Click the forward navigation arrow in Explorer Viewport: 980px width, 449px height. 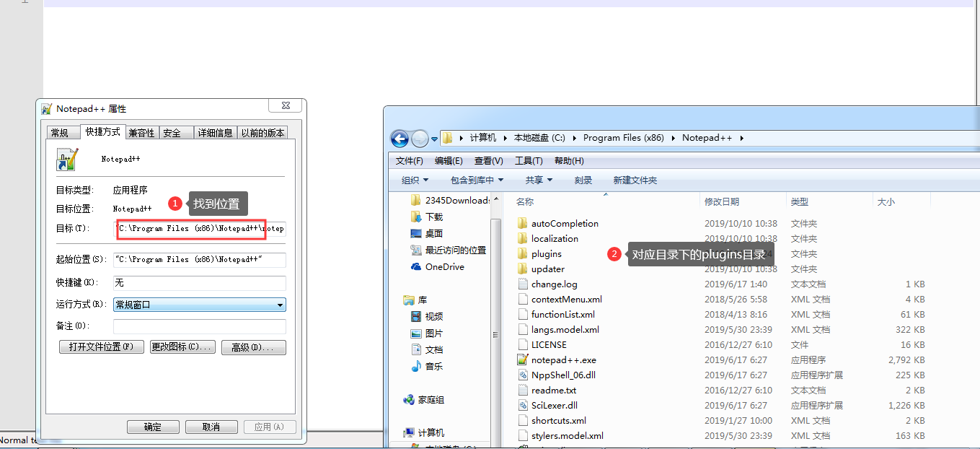[x=419, y=138]
